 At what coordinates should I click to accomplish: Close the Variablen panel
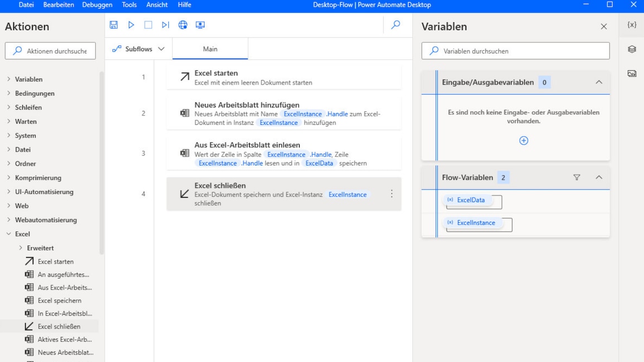tap(604, 26)
